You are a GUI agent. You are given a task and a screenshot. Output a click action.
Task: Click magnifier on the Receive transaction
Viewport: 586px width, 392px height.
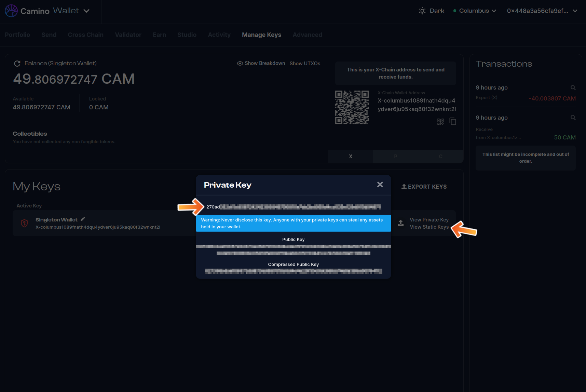coord(573,118)
